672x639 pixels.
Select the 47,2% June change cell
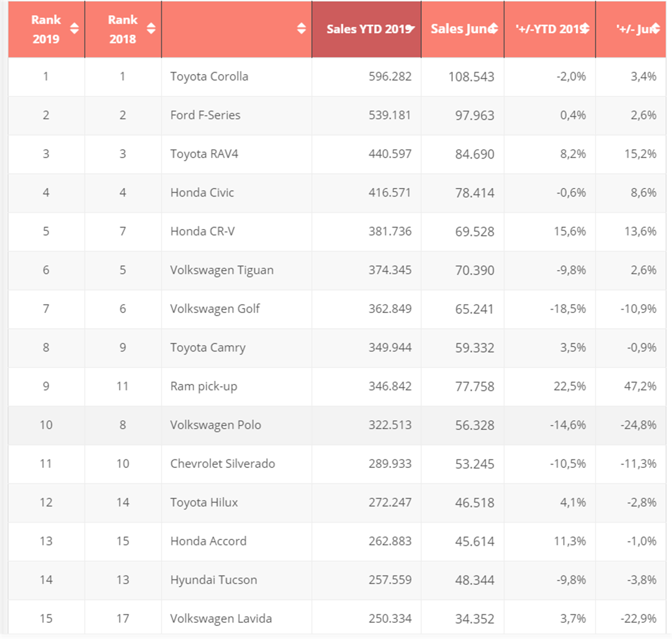pos(640,386)
